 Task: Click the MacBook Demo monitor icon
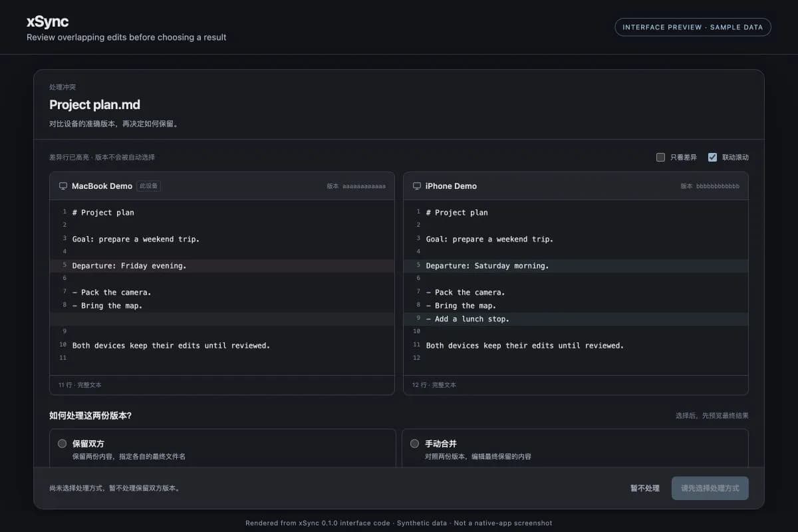click(63, 186)
